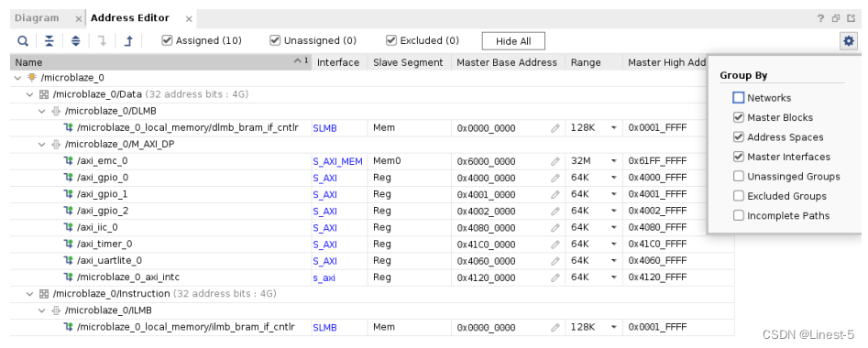This screenshot has width=868, height=348.
Task: Click the maximize panel icon at top right
Action: tap(852, 18)
